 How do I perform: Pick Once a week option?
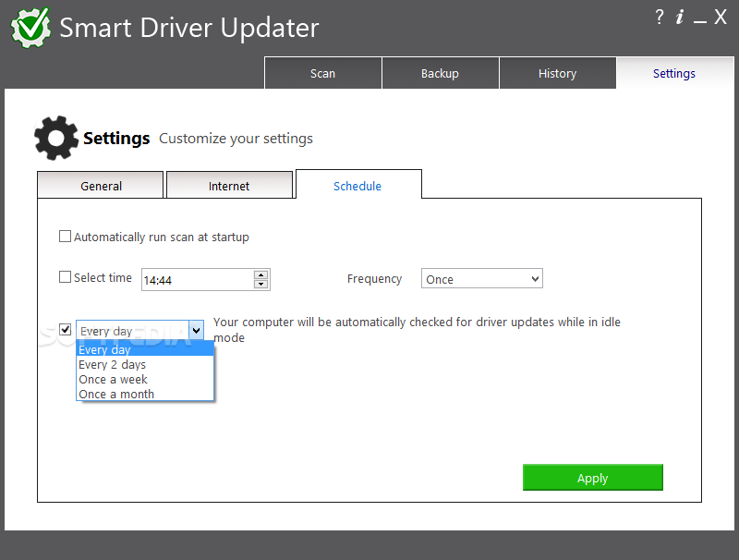(145, 379)
